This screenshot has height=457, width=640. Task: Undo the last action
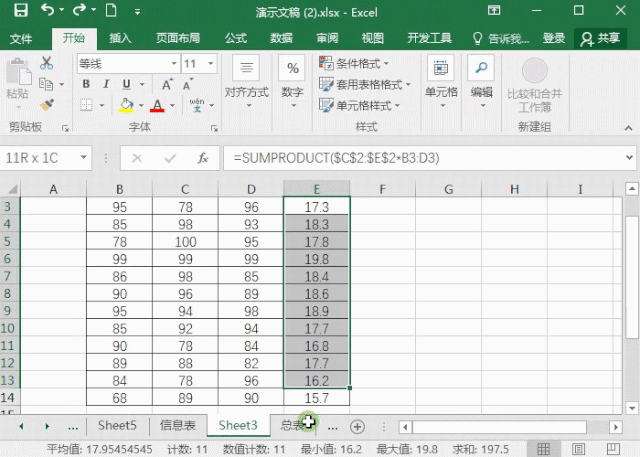click(48, 10)
